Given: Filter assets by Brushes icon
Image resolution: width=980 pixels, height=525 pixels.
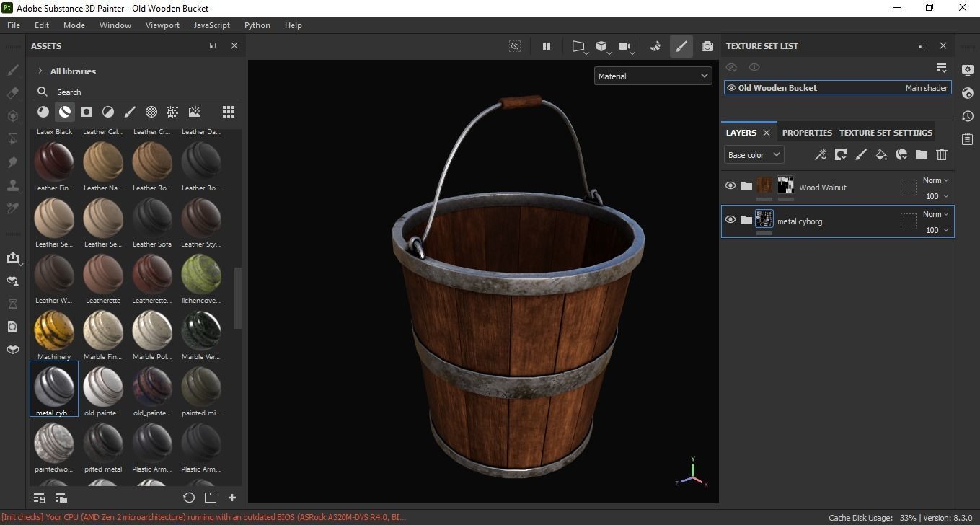Looking at the screenshot, I should point(130,112).
